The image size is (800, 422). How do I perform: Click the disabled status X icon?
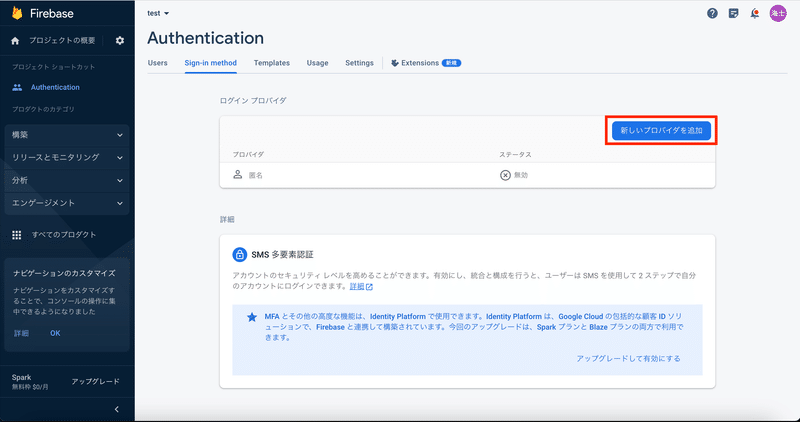505,175
